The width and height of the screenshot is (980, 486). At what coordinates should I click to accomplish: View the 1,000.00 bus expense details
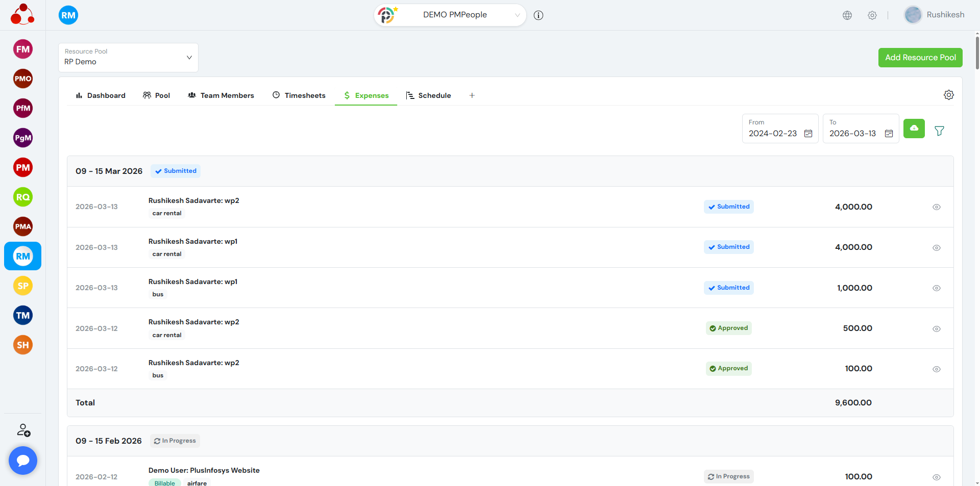[x=936, y=288]
